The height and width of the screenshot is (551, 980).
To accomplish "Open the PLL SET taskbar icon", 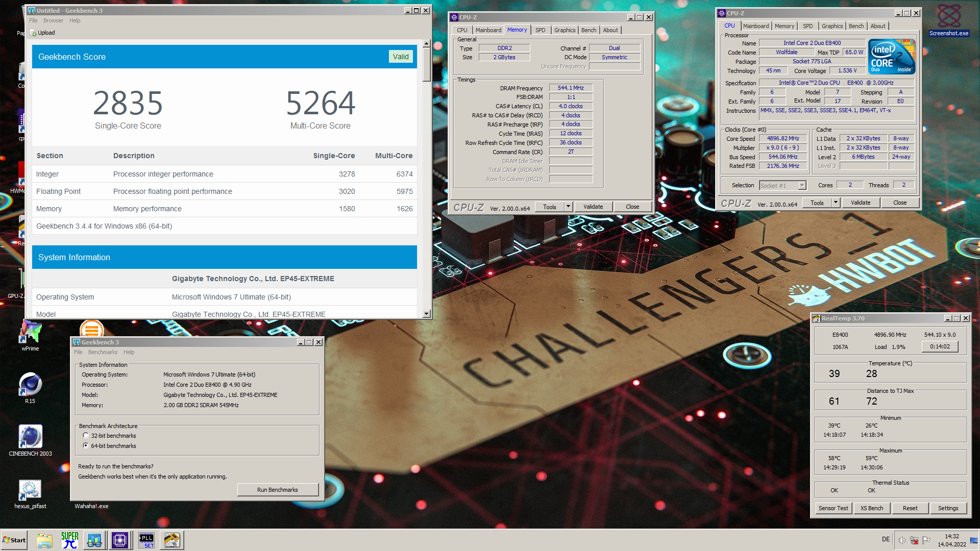I will [x=146, y=540].
